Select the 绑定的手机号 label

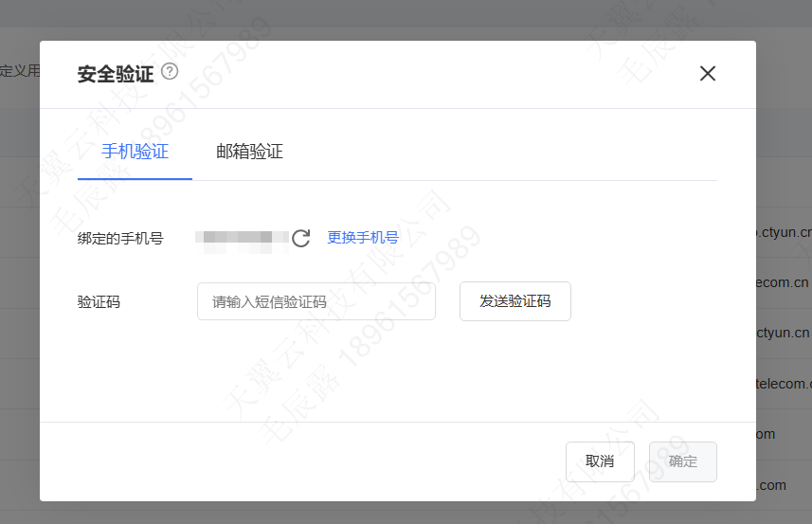coord(120,238)
